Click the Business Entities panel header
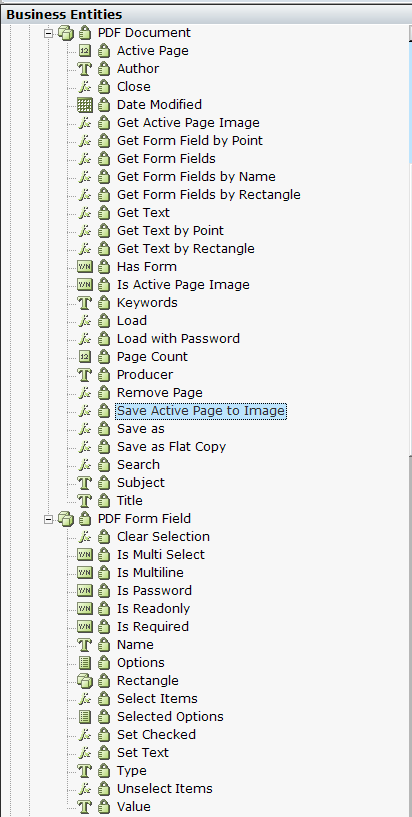Screen dimensions: 412x817 206,15
